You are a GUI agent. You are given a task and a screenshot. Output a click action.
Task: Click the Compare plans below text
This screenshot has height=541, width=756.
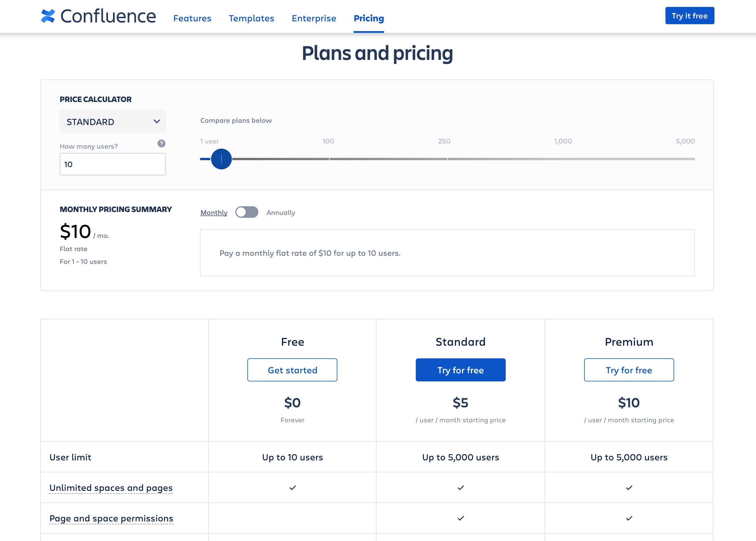[x=236, y=121]
